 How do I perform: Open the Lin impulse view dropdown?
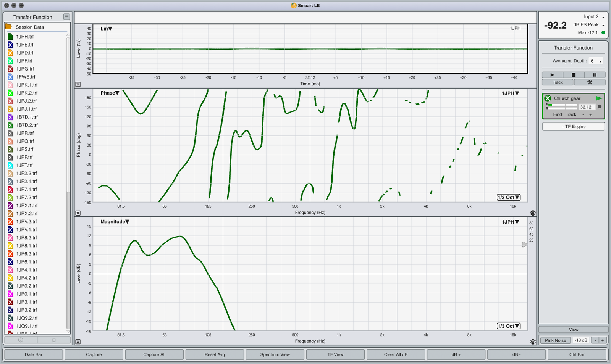[106, 29]
